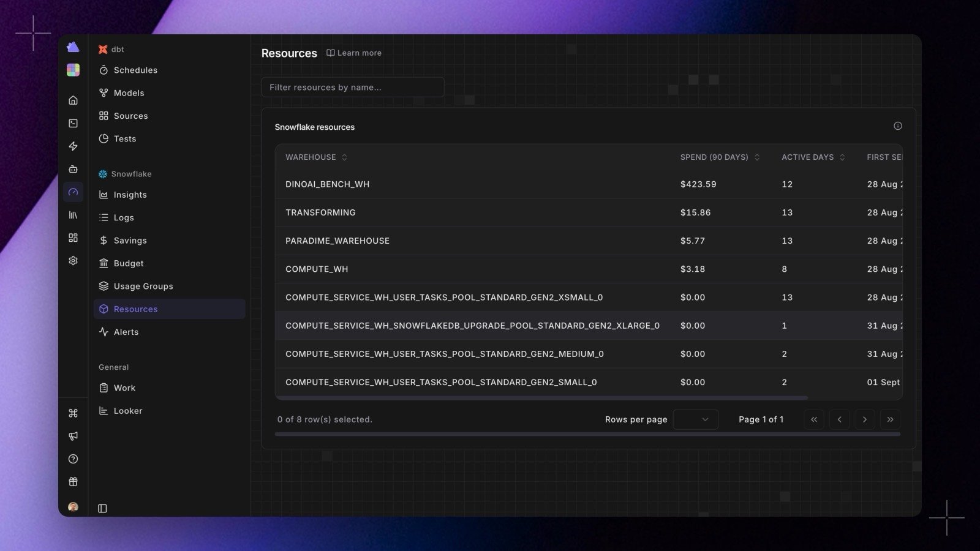Sort by SPEND (90 DAYS) column

pos(720,157)
